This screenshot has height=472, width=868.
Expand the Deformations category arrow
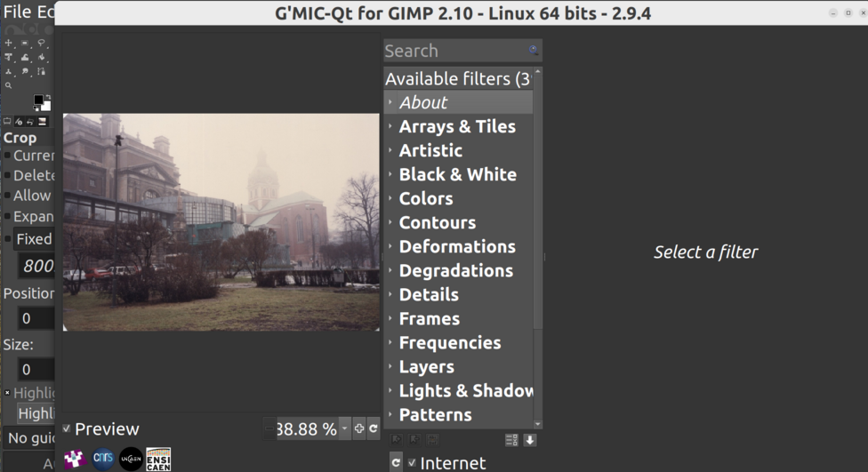click(x=390, y=246)
